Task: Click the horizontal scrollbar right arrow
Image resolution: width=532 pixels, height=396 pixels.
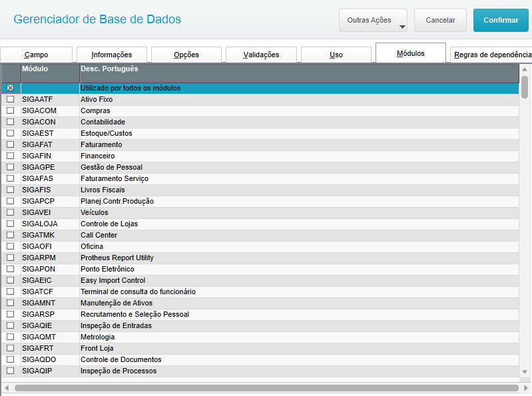Action: (x=526, y=388)
